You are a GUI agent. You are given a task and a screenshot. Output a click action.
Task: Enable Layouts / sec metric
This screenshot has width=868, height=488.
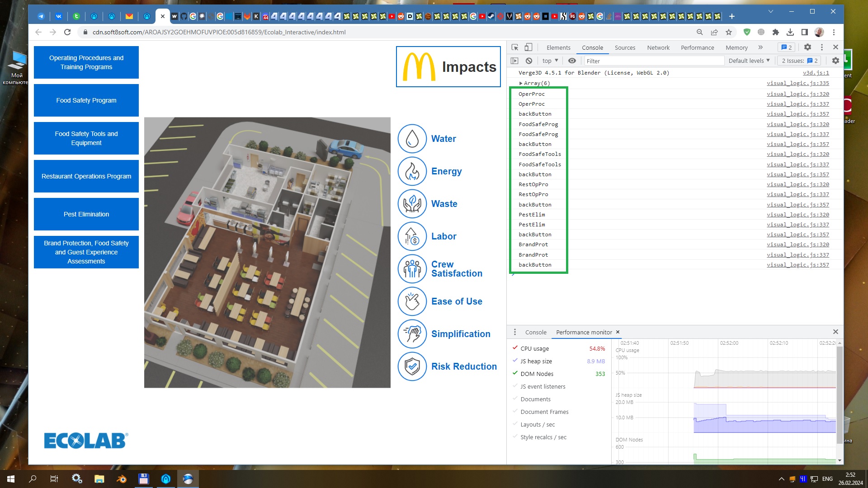(515, 424)
